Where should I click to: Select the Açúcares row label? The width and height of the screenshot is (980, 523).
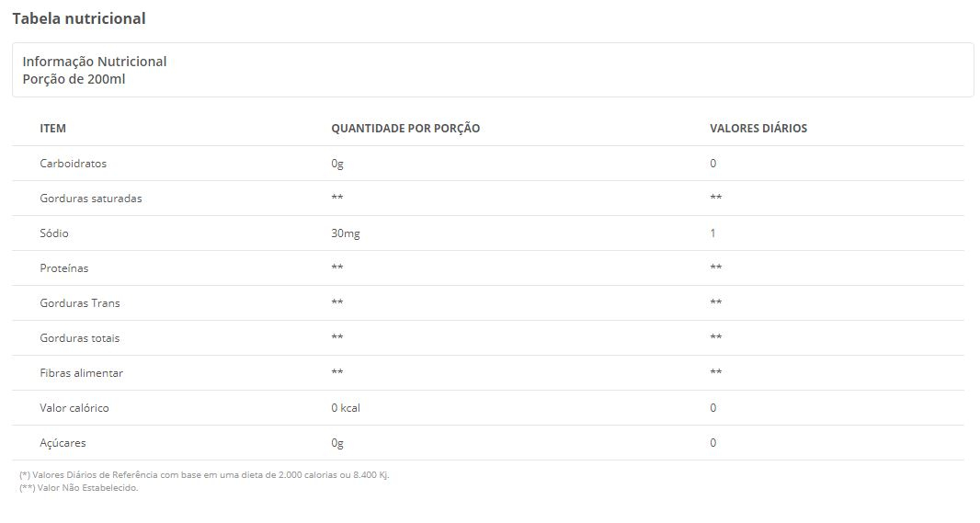coord(63,443)
